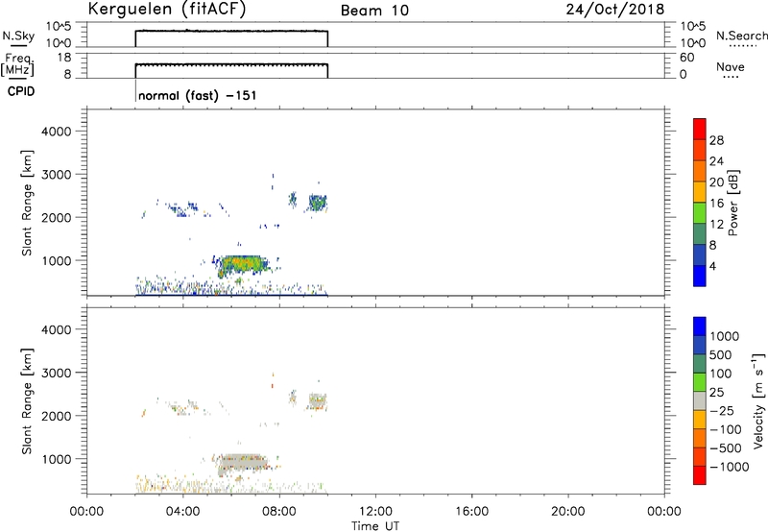Click the 'Nave' legend label
The image size is (768, 532).
(731, 66)
